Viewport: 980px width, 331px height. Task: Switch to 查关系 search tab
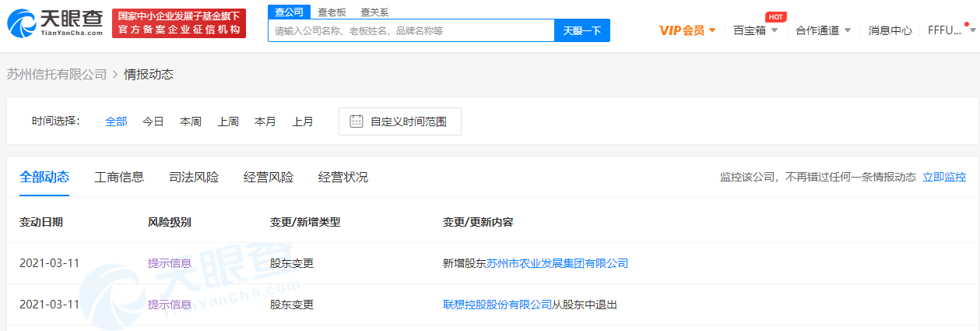[x=374, y=12]
